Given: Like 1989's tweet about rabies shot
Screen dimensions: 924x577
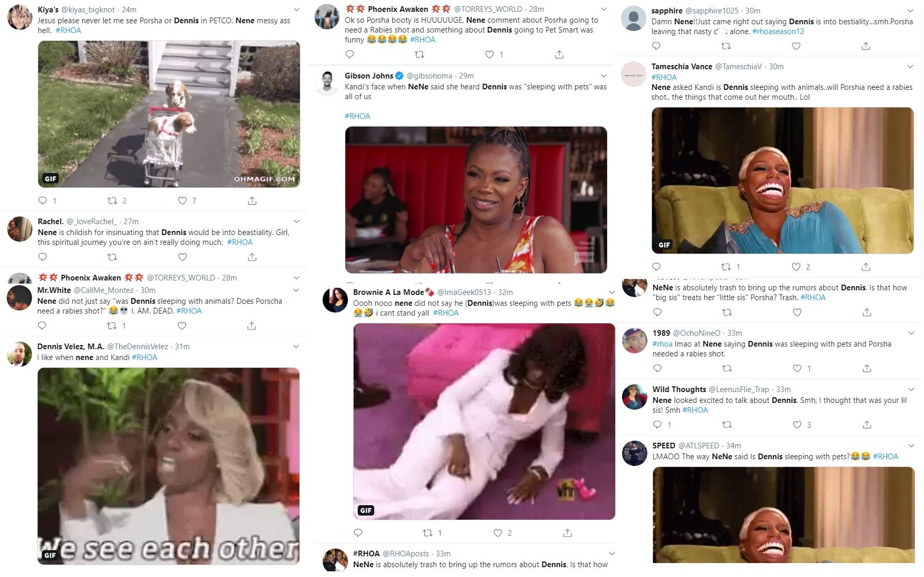Looking at the screenshot, I should point(797,368).
